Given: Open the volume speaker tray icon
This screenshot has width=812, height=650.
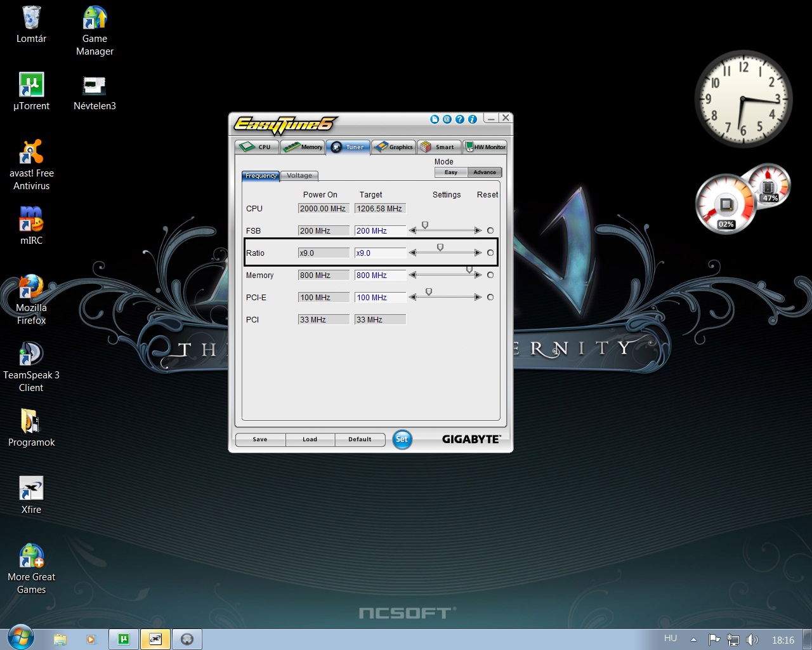Looking at the screenshot, I should [752, 640].
